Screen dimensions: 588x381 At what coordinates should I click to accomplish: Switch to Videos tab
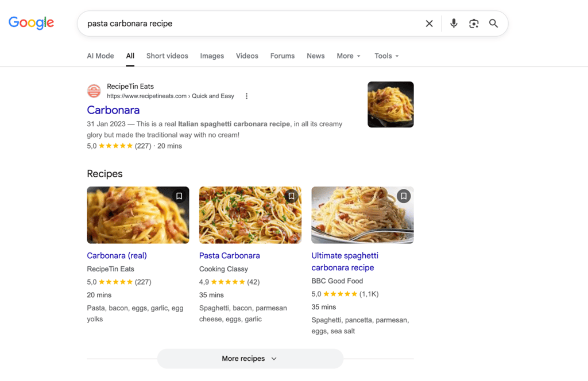(247, 56)
